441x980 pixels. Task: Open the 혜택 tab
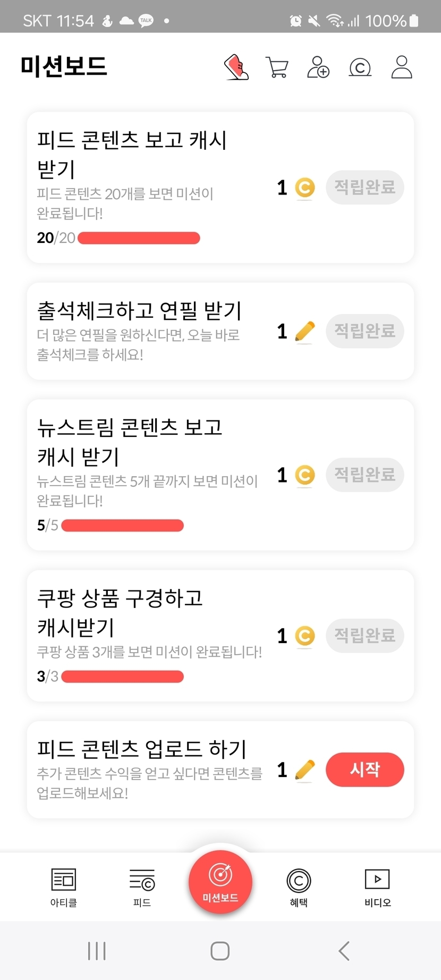[x=299, y=886]
